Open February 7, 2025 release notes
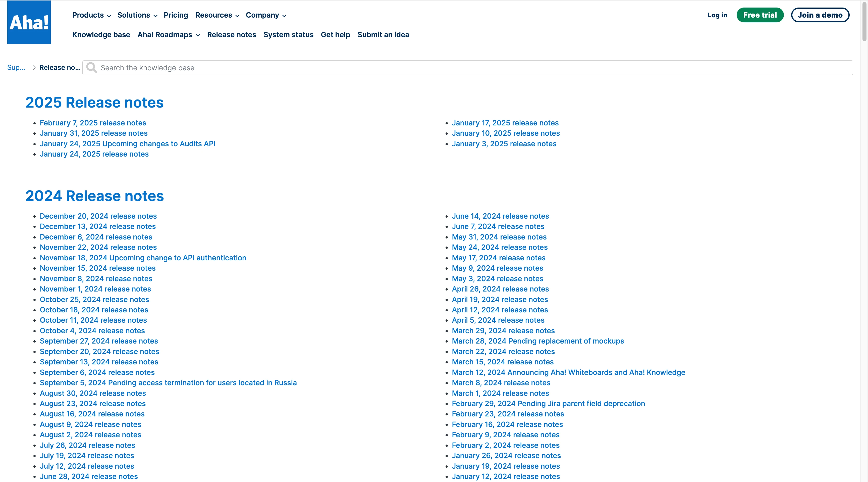This screenshot has width=868, height=482. pyautogui.click(x=93, y=123)
